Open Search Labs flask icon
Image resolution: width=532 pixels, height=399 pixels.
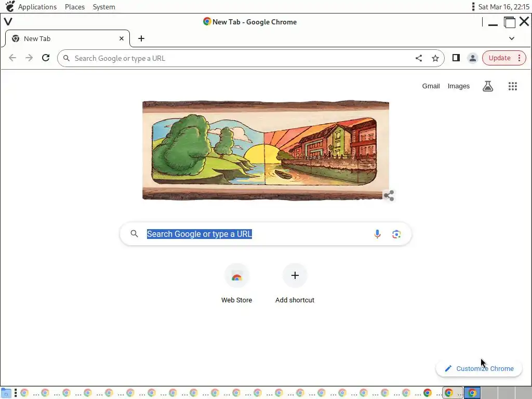[x=487, y=86]
